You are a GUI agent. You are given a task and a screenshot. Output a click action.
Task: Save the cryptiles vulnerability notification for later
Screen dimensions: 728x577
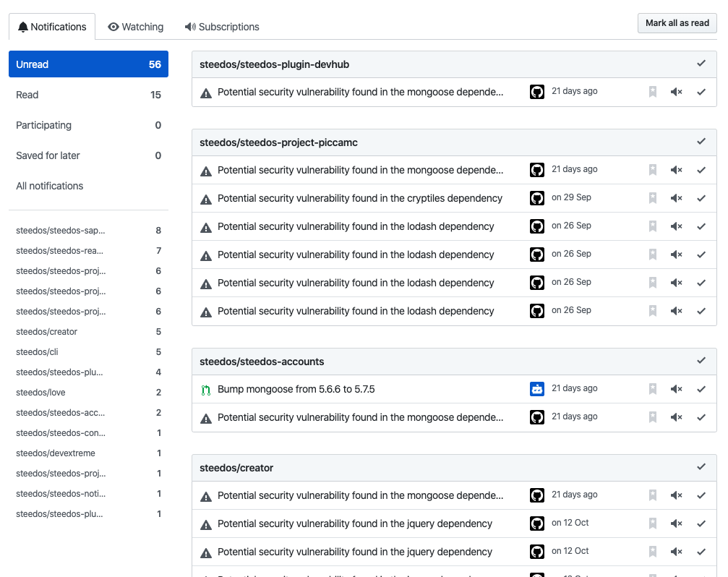652,197
